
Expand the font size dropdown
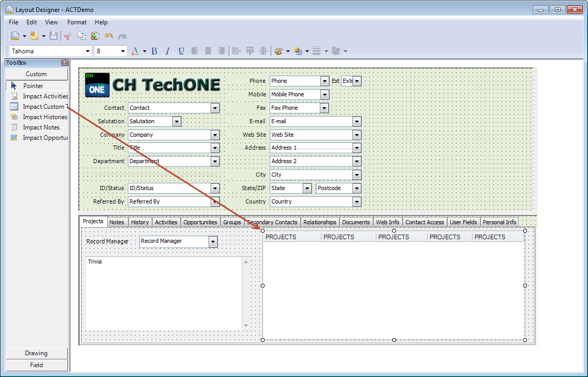123,51
